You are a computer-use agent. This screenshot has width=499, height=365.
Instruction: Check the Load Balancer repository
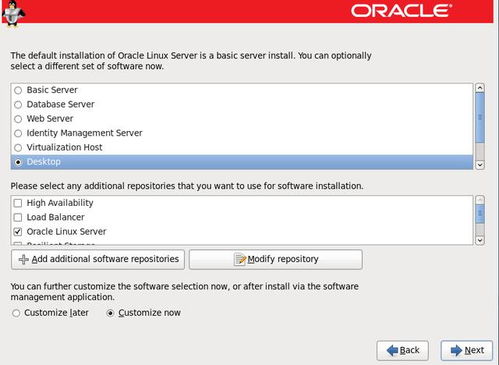[x=18, y=217]
